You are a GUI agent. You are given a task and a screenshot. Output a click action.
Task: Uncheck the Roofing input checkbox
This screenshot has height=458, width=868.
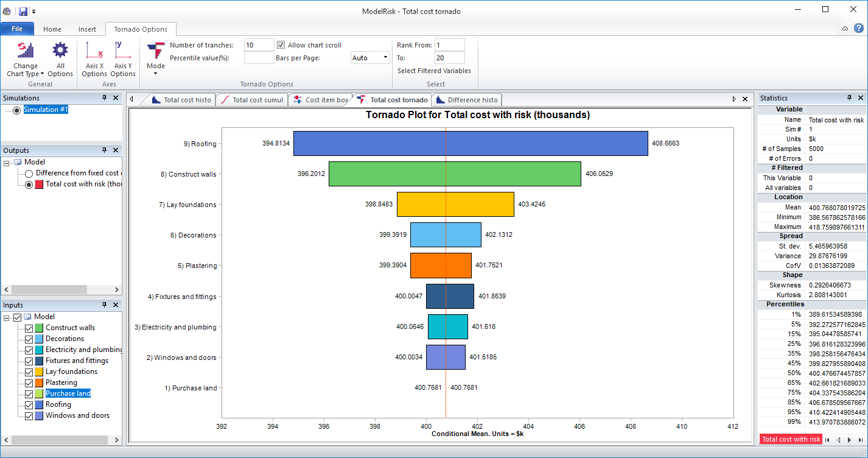(29, 404)
